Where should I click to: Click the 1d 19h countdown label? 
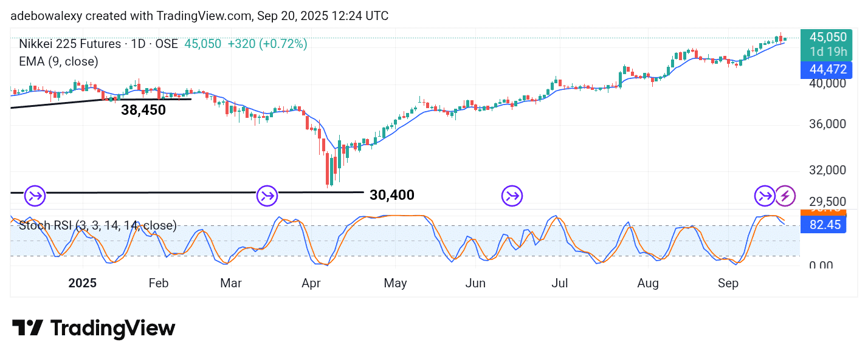(827, 52)
